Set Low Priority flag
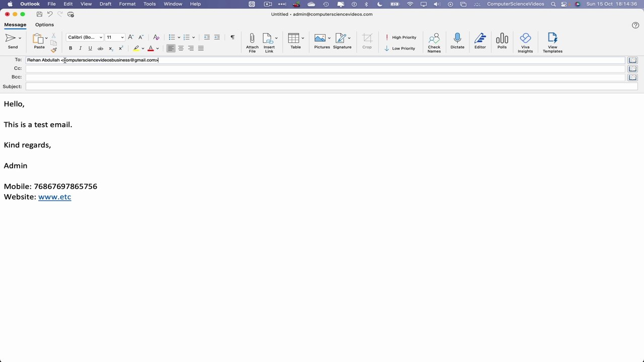 [x=400, y=48]
